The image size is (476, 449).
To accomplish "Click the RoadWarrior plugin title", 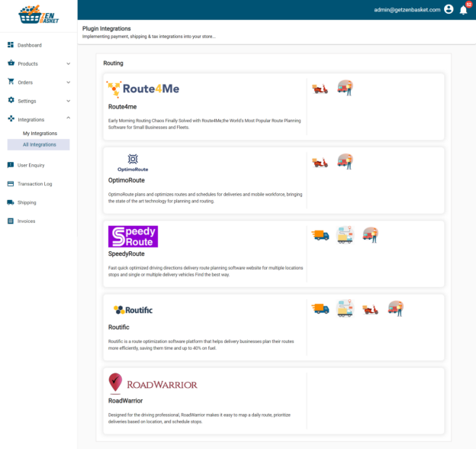I will click(x=125, y=400).
